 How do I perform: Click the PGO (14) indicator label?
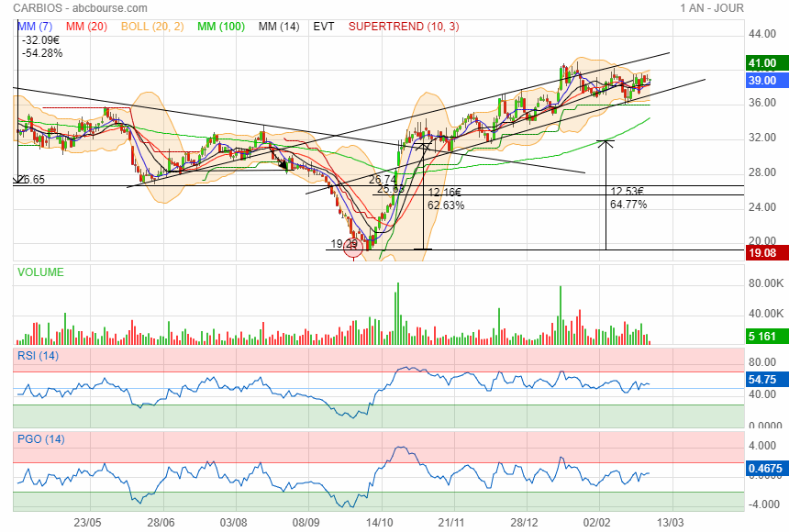coord(40,439)
